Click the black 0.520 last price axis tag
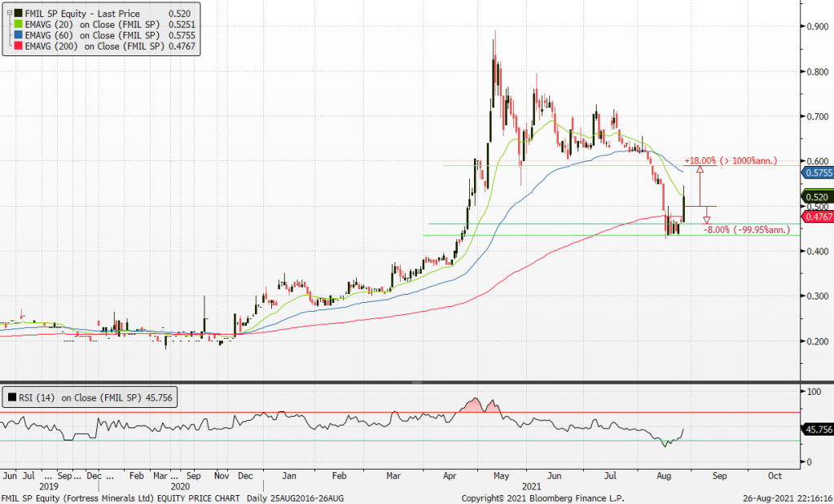Viewport: 834px width, 504px height. tap(818, 197)
